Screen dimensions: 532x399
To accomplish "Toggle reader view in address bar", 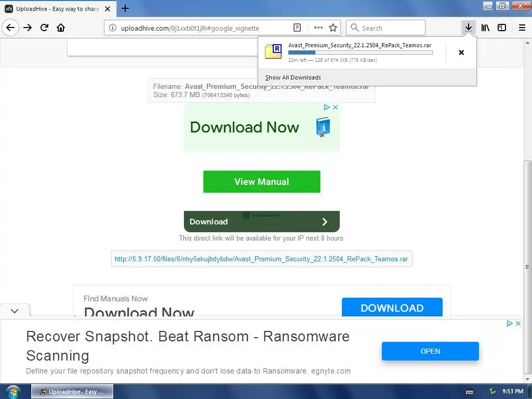I will (x=297, y=28).
